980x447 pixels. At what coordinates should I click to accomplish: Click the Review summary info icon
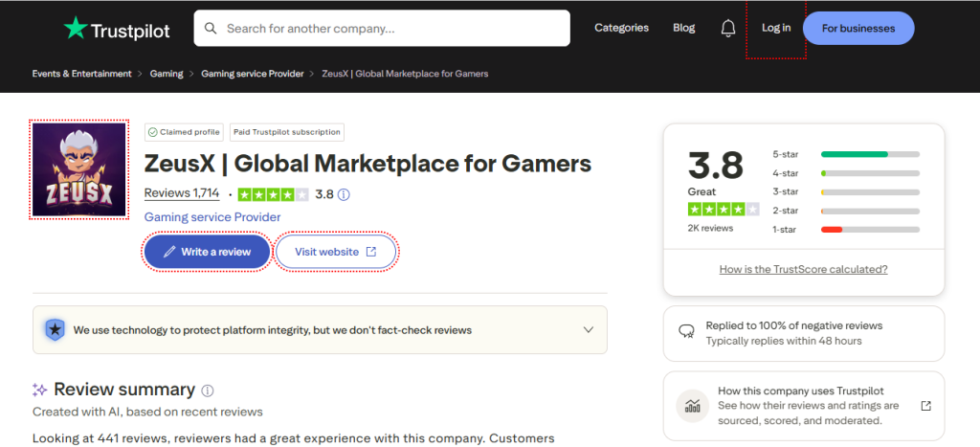[x=208, y=391]
